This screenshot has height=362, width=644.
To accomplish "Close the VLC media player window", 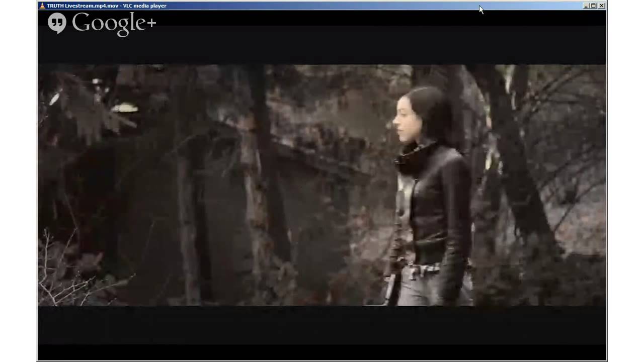I will point(602,6).
